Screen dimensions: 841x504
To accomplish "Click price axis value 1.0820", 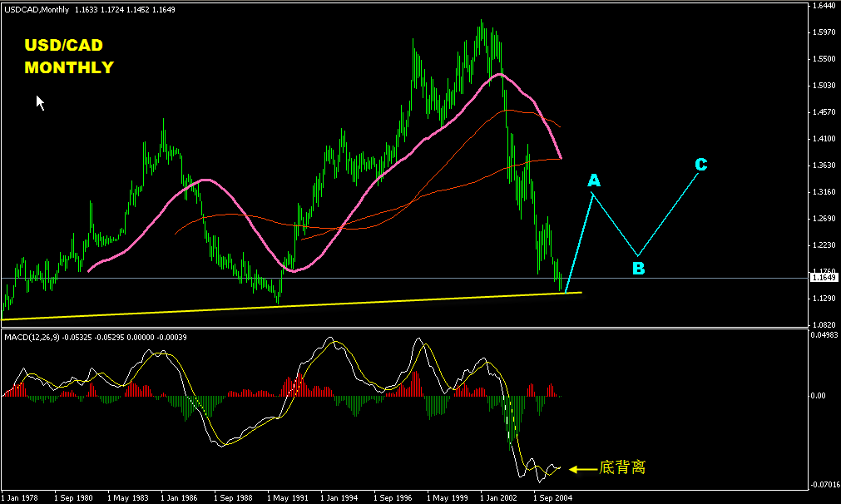I will click(x=824, y=324).
